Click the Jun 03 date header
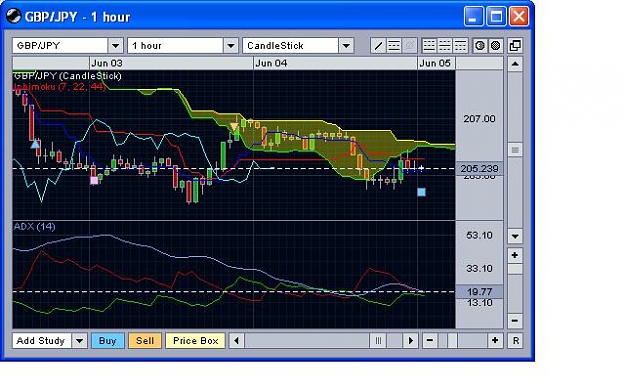This screenshot has height=391, width=625. click(x=107, y=63)
